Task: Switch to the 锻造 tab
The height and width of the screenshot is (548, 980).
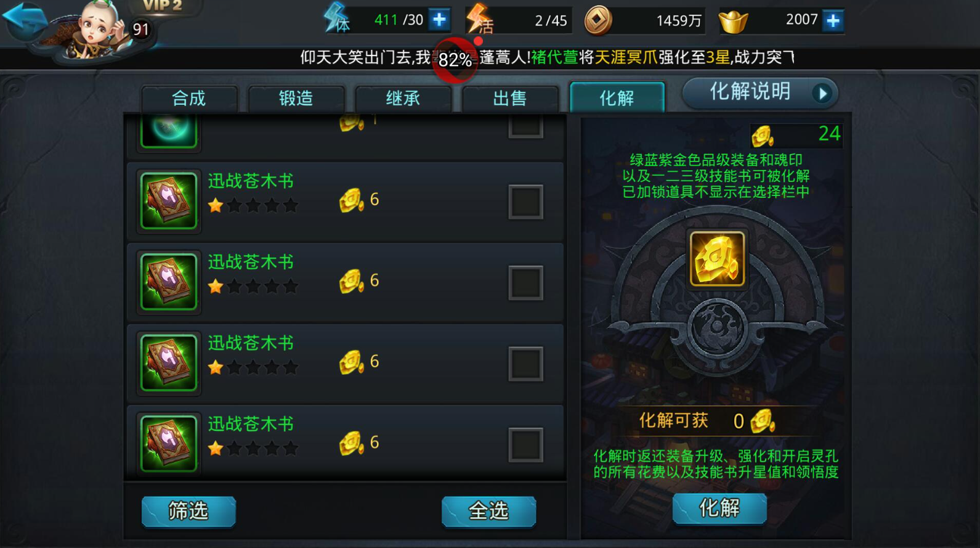Action: click(x=296, y=99)
